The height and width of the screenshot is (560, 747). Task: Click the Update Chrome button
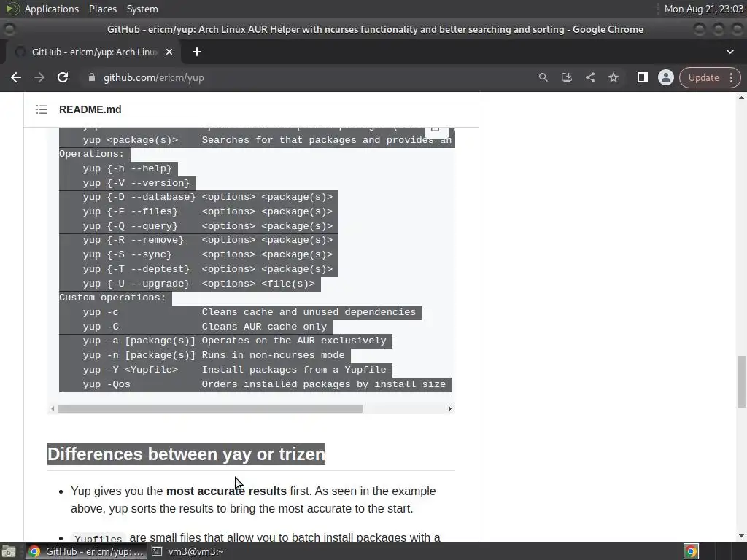click(x=704, y=77)
